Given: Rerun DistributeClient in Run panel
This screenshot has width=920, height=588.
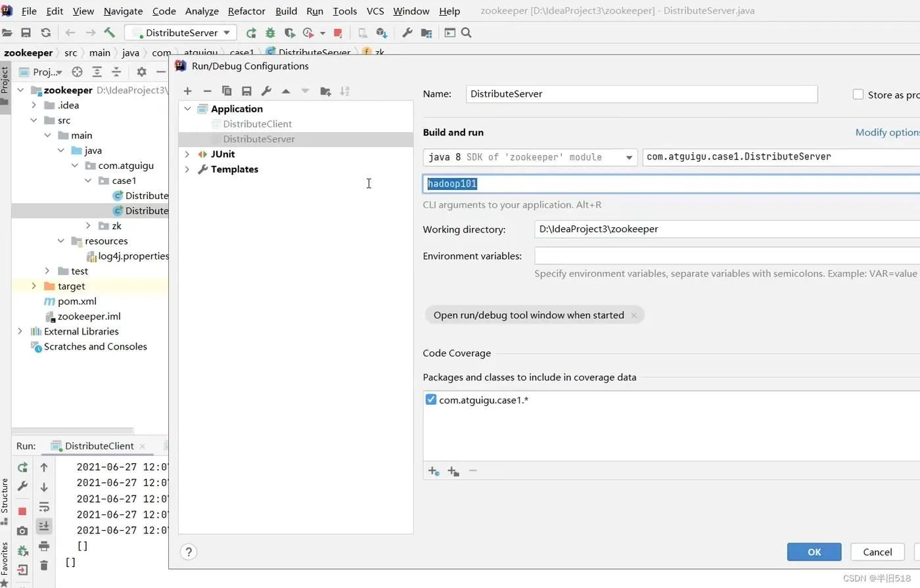Looking at the screenshot, I should tap(22, 468).
